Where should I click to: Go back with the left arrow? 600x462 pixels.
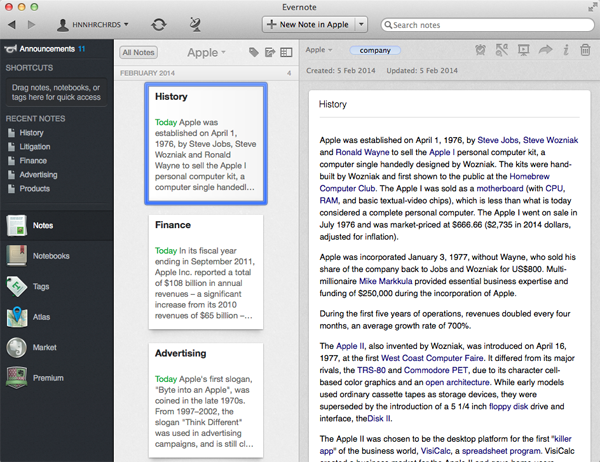coord(12,25)
